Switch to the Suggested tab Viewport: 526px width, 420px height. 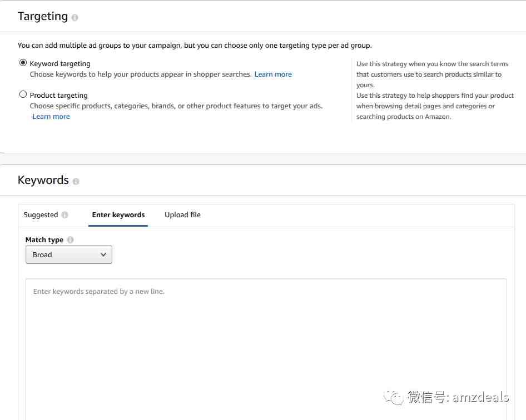click(41, 215)
